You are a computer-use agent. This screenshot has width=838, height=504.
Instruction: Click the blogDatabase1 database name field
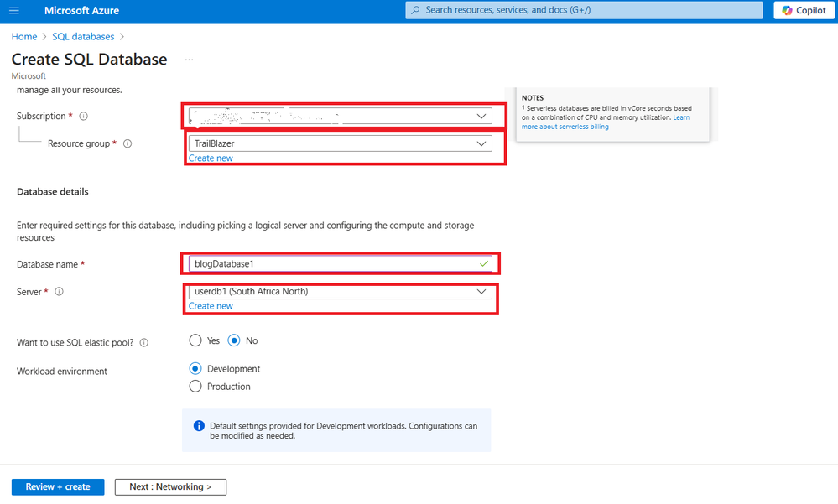point(340,263)
